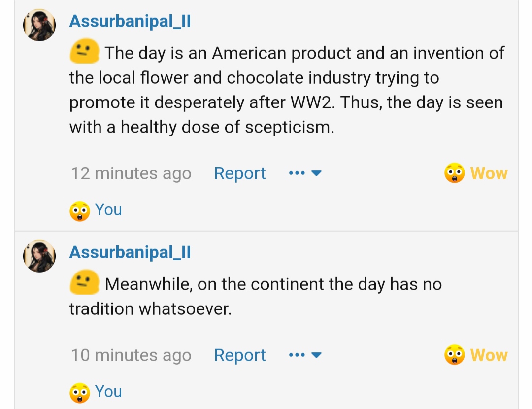Screen dimensions: 532x409
Task: Expand more options on the second comment
Action: click(x=305, y=355)
